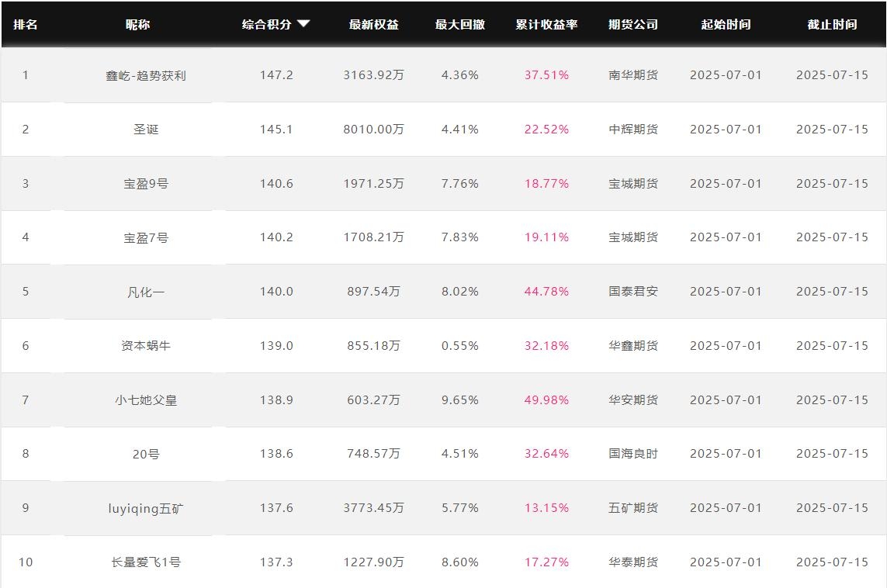Open the nickname 宝盈9号
The width and height of the screenshot is (887, 588).
[146, 184]
